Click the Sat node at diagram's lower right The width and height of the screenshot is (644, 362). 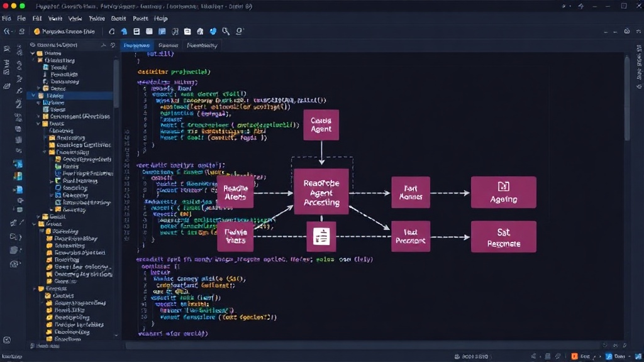[504, 237]
